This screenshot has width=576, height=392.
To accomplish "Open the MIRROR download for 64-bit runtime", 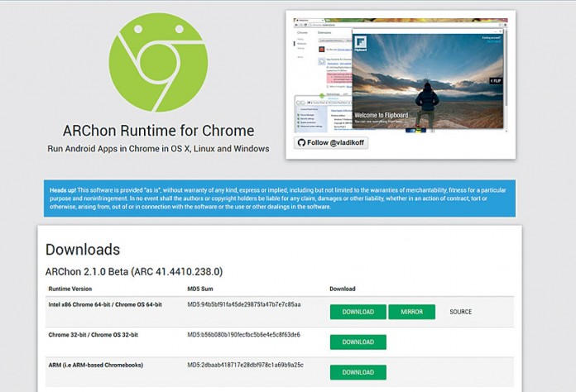I will [411, 312].
